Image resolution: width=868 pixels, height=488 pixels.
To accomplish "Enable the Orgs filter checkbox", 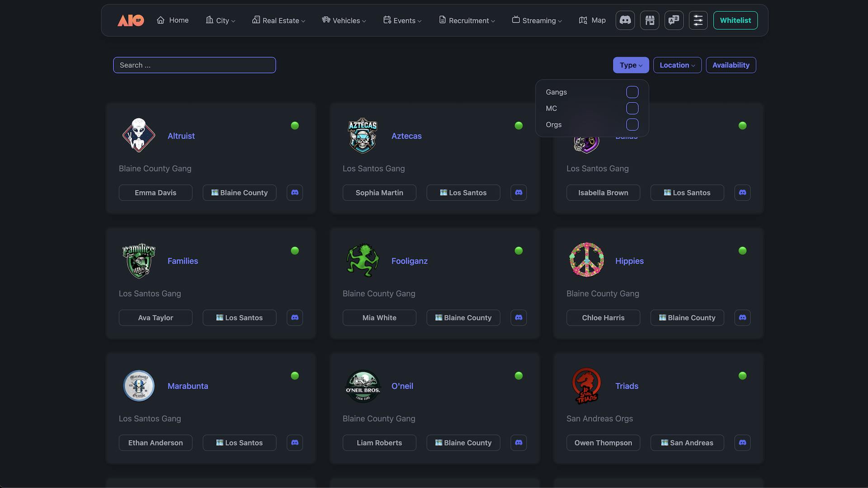I will [632, 125].
